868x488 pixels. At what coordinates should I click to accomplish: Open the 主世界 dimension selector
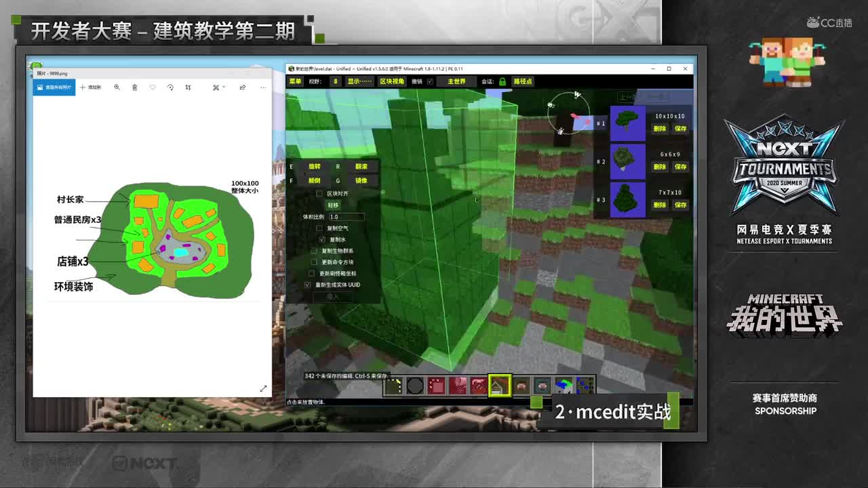pyautogui.click(x=456, y=81)
